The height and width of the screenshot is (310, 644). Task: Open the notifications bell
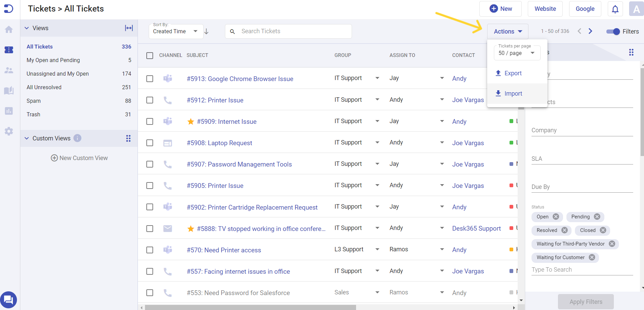click(615, 9)
